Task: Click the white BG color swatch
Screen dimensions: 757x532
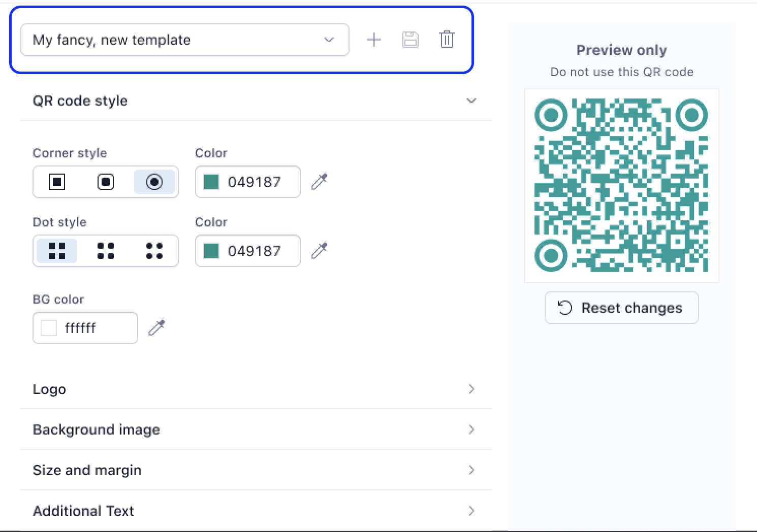Action: coord(49,328)
